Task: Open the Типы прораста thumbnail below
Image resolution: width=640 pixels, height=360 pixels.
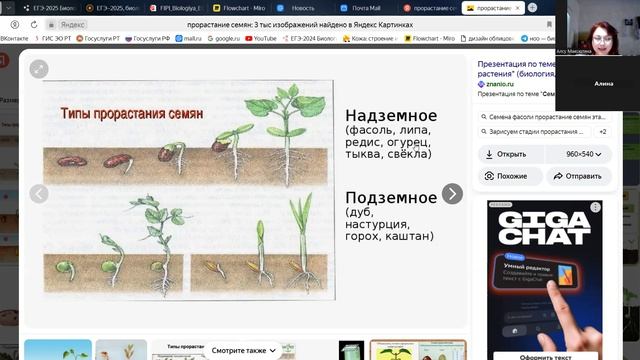Action: coord(178,350)
